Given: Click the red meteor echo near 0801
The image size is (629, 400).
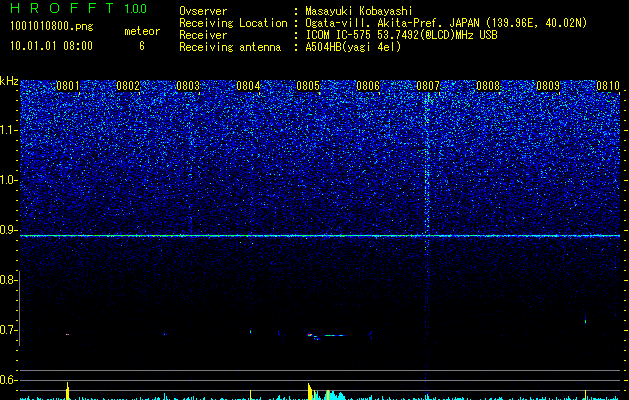Looking at the screenshot, I should 67,334.
